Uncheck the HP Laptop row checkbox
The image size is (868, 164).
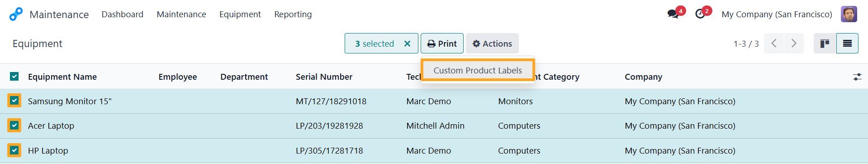coord(14,150)
